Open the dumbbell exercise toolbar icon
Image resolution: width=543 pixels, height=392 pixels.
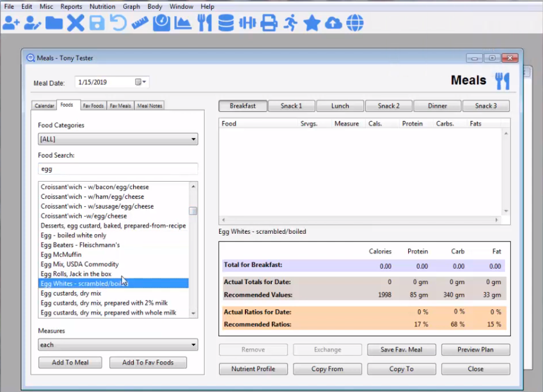(x=247, y=23)
